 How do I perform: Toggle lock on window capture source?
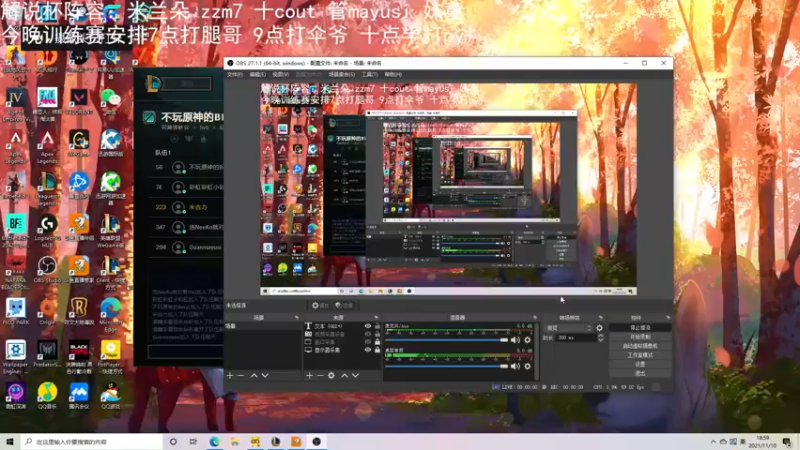click(x=378, y=342)
